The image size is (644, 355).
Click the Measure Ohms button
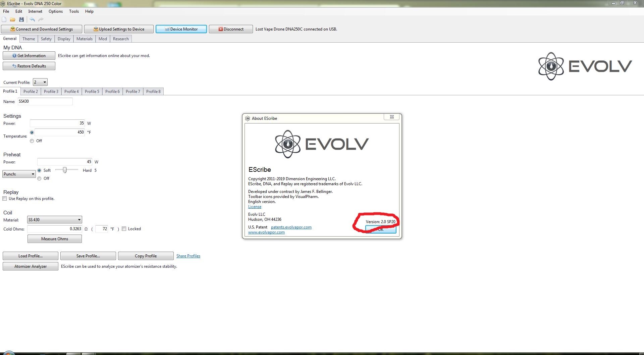click(55, 239)
